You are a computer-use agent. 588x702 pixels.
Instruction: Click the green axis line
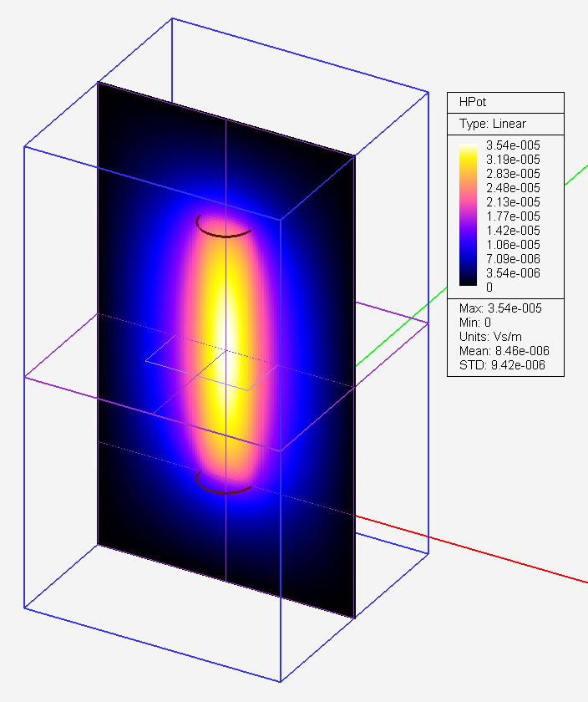pyautogui.click(x=402, y=327)
